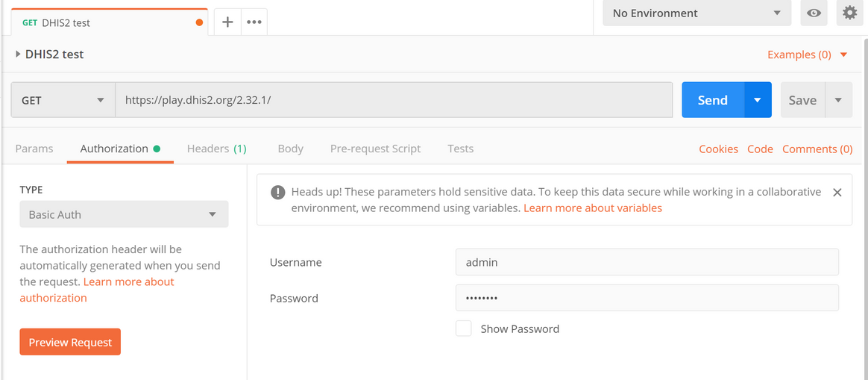Click the unsaved orange dot on tab
The width and height of the screenshot is (868, 380).
coord(199,22)
